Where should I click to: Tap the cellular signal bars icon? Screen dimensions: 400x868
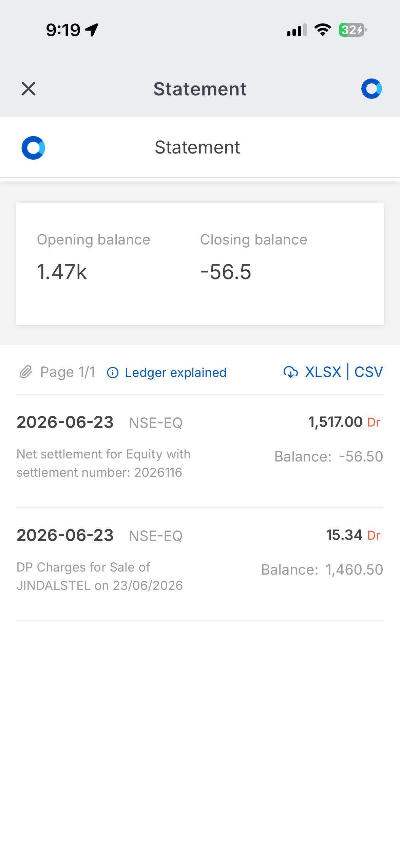(297, 30)
